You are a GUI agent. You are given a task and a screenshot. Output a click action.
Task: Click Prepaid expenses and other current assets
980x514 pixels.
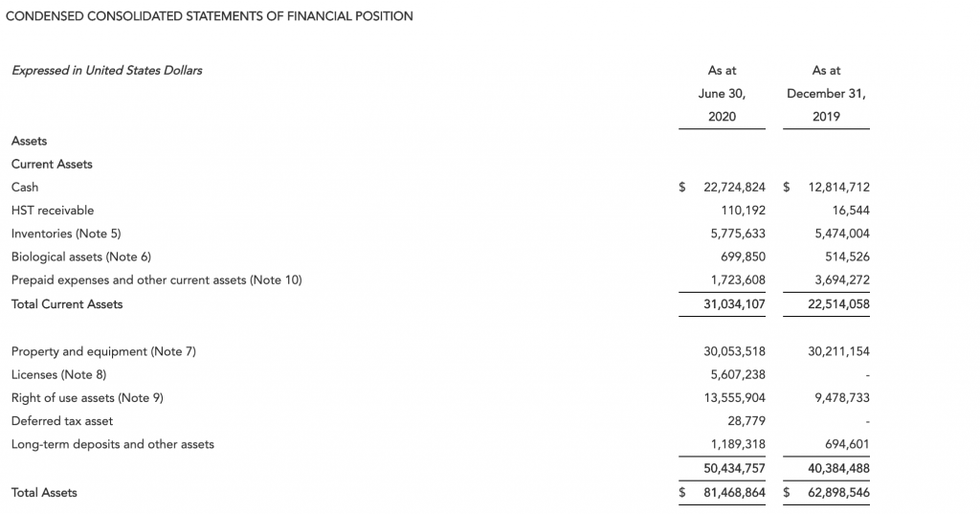[156, 279]
